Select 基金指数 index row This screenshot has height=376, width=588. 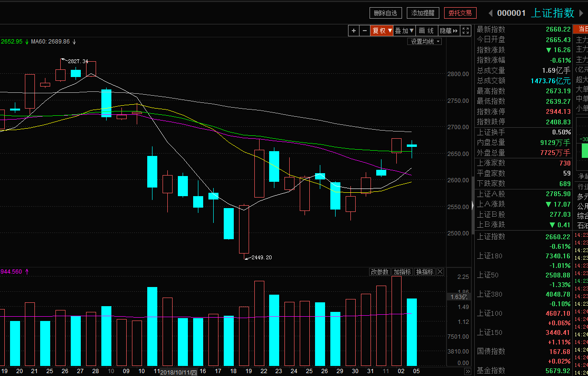tap(523, 371)
